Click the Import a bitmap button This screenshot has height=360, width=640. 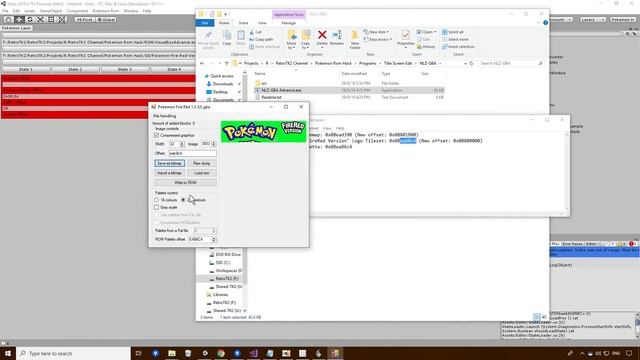coord(169,173)
